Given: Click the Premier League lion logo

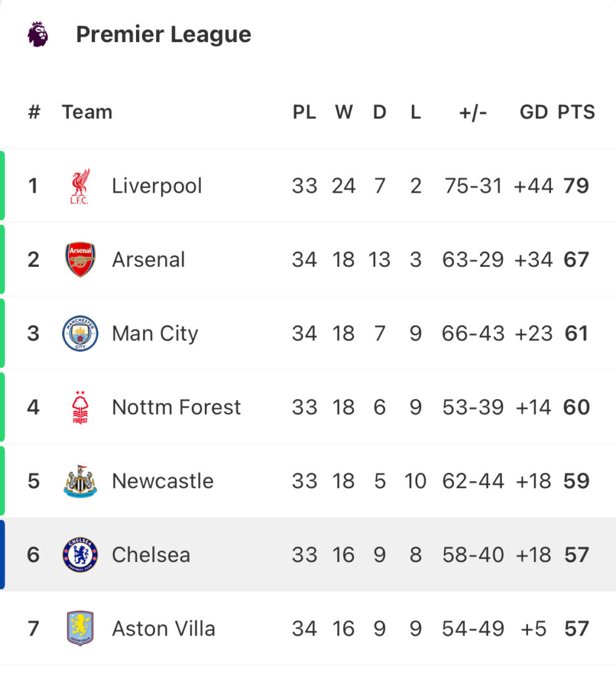Looking at the screenshot, I should tap(37, 34).
